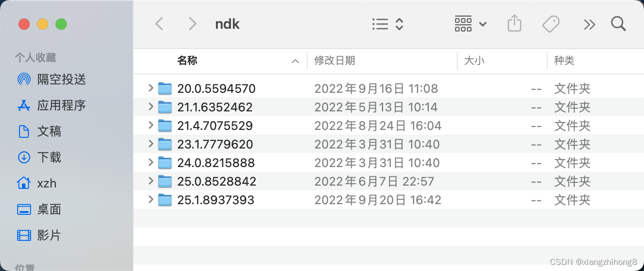The height and width of the screenshot is (271, 644).
Task: Click the 种类 column header
Action: [564, 61]
